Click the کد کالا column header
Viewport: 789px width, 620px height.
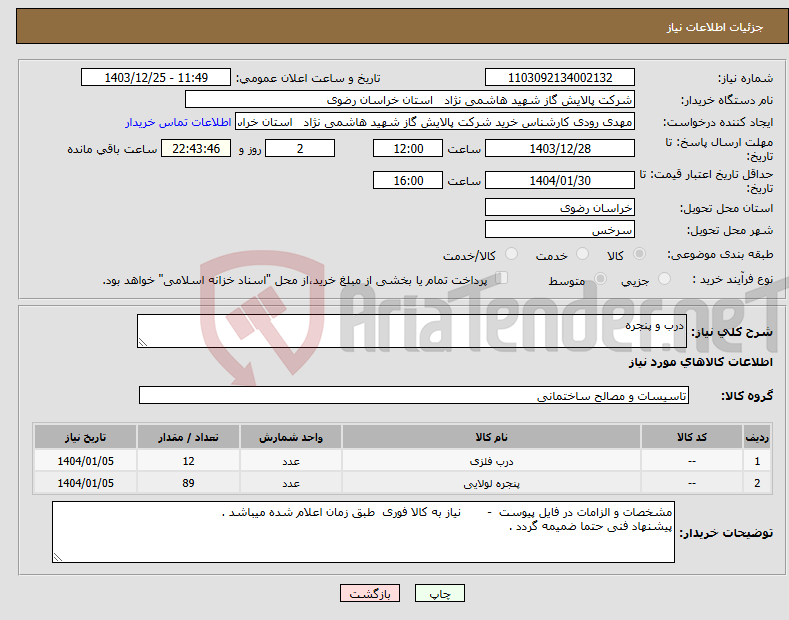click(x=692, y=437)
